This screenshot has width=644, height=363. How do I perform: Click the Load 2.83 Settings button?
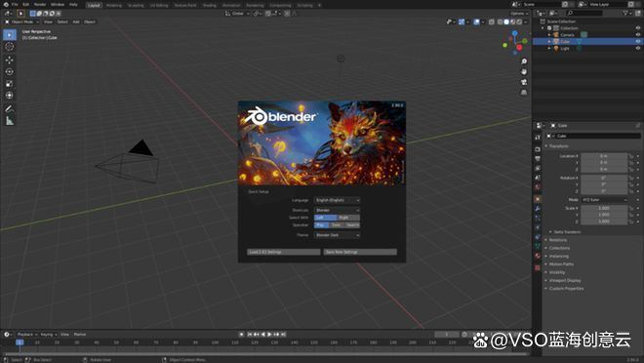click(x=283, y=252)
